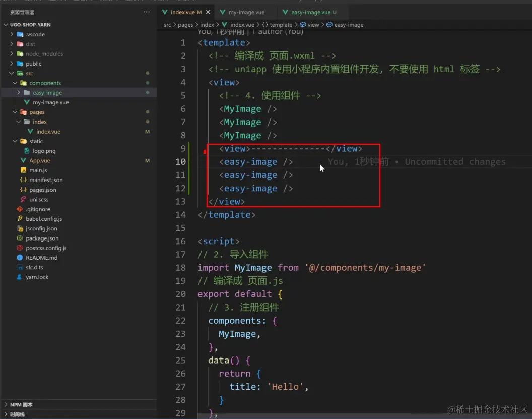Click index.vue in the breadcrumb path
532x419 pixels.
[242, 25]
